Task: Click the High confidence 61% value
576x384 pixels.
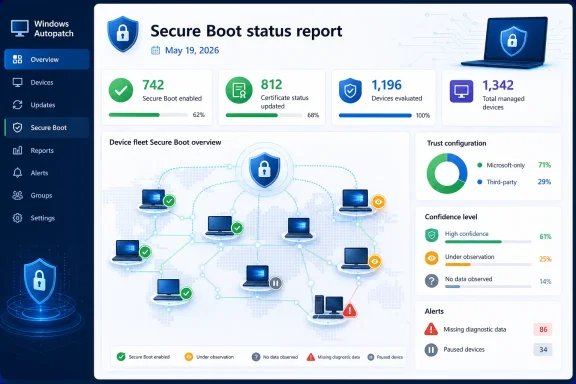Action: tap(545, 236)
